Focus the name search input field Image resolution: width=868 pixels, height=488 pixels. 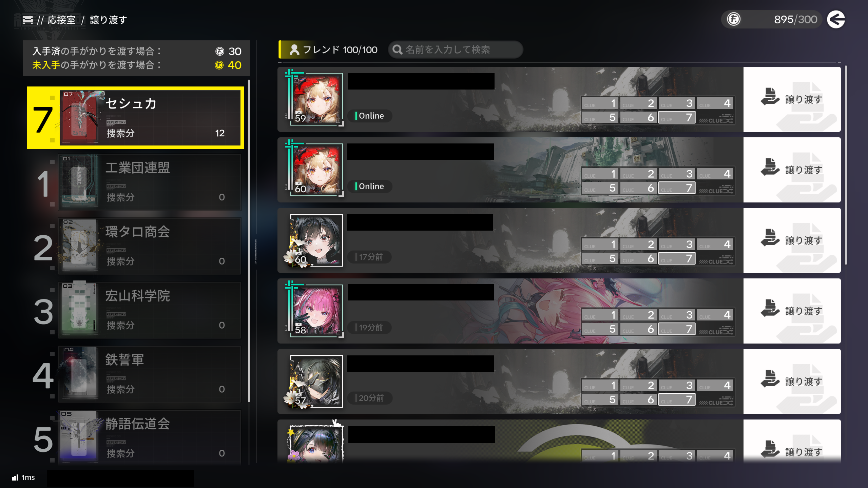(x=455, y=50)
